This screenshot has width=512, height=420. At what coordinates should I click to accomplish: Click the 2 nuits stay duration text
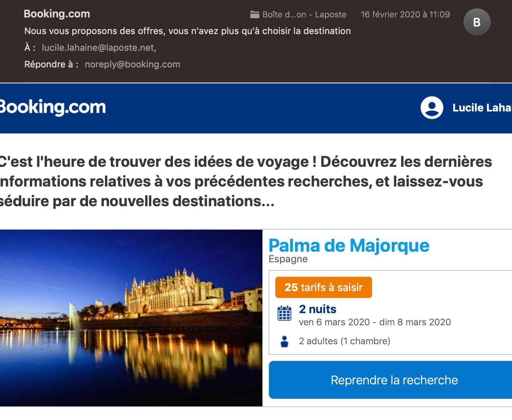[x=317, y=309]
